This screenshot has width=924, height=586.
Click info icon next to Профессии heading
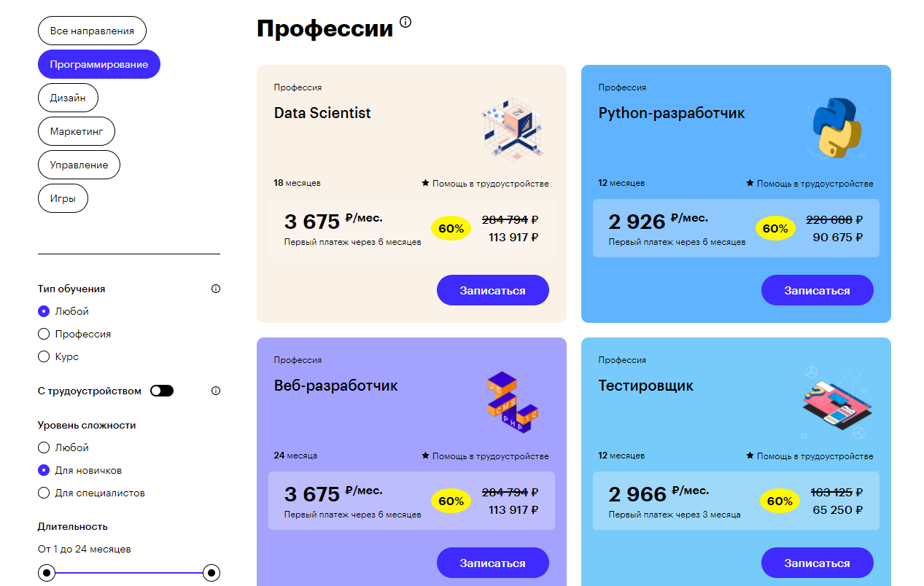click(x=405, y=22)
